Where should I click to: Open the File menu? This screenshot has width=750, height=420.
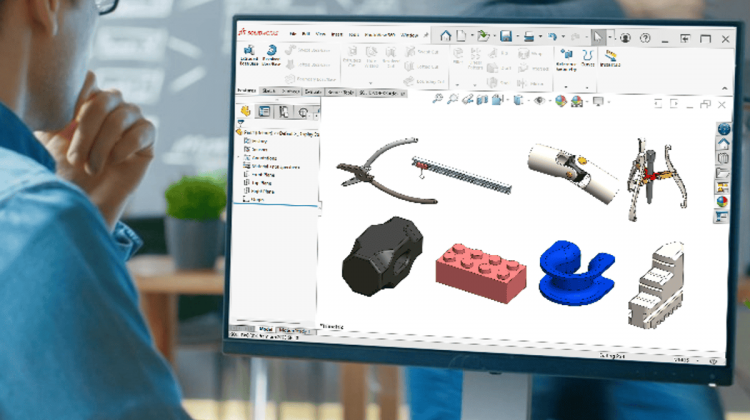tap(293, 34)
